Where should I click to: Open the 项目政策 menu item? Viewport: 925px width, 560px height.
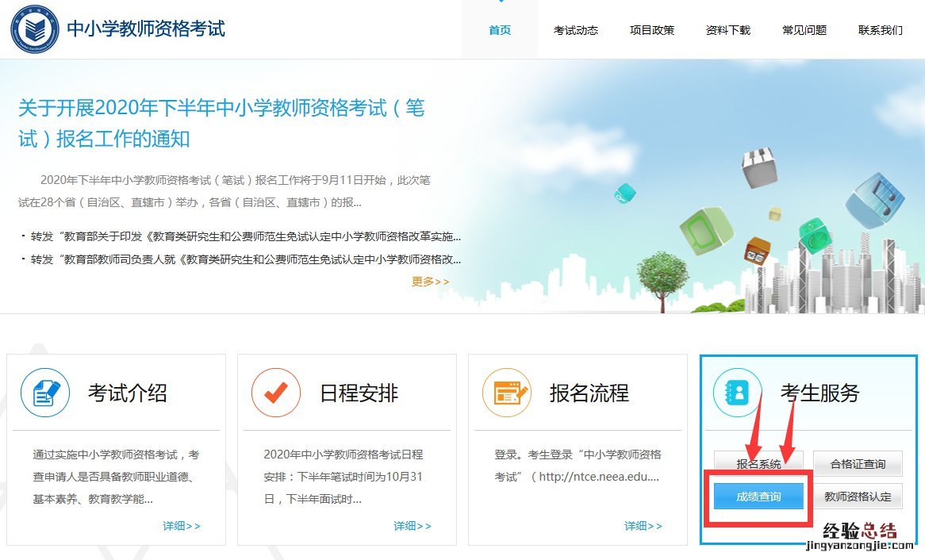point(652,30)
